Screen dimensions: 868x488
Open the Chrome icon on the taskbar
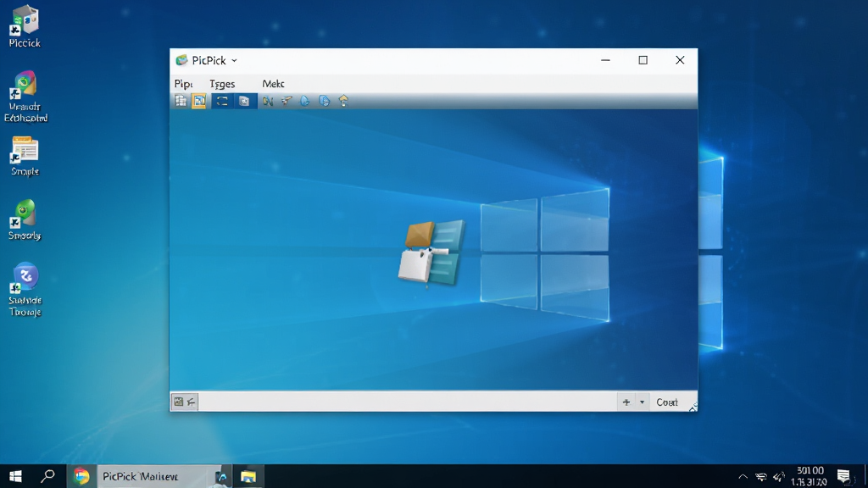click(x=81, y=476)
